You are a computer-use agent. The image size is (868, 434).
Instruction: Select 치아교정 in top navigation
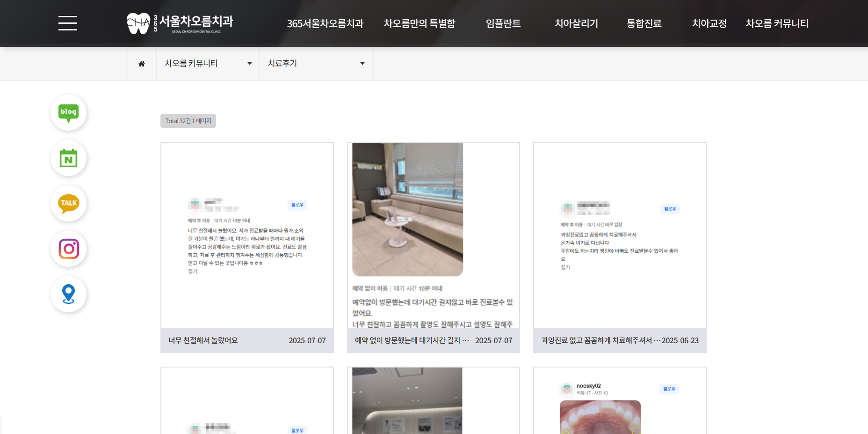point(709,23)
